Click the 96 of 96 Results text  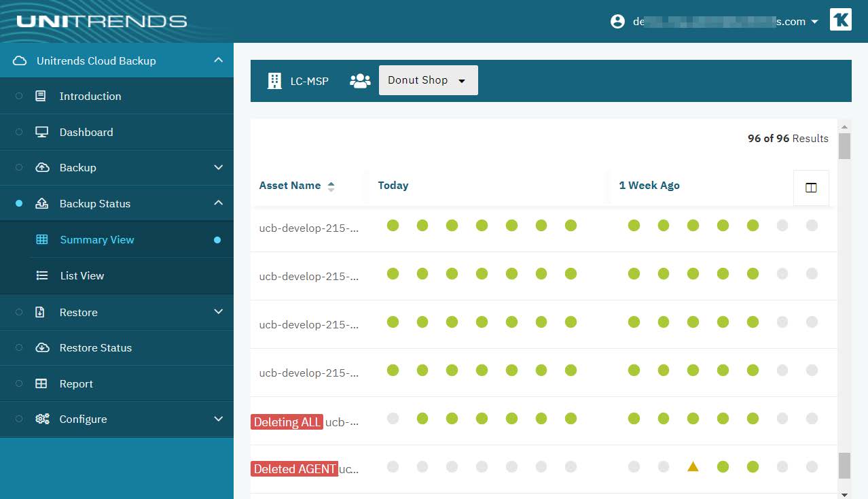[x=788, y=138]
